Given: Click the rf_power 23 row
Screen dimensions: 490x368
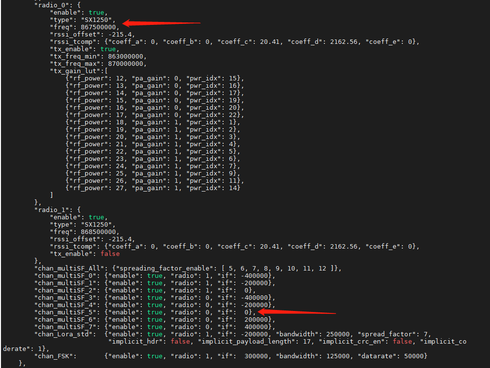Looking at the screenshot, I should 153,159.
